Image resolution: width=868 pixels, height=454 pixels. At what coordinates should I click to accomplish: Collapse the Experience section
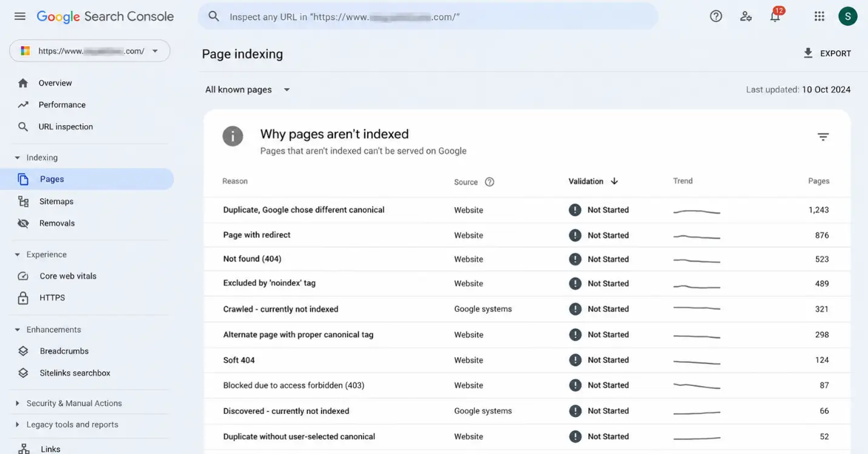click(x=17, y=255)
